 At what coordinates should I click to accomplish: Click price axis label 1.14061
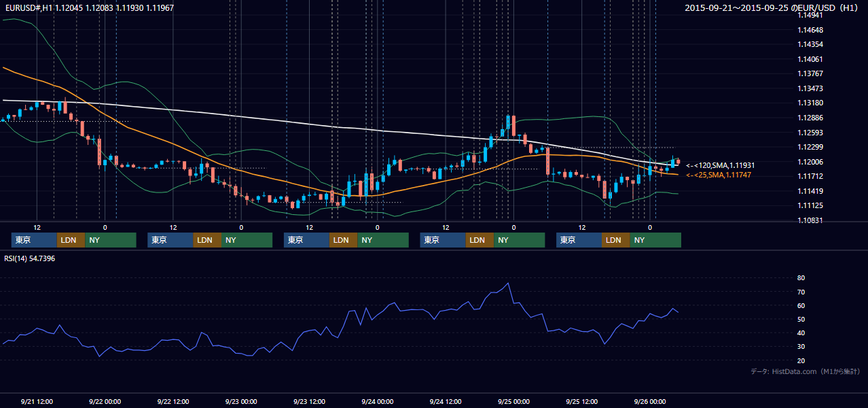[810, 59]
